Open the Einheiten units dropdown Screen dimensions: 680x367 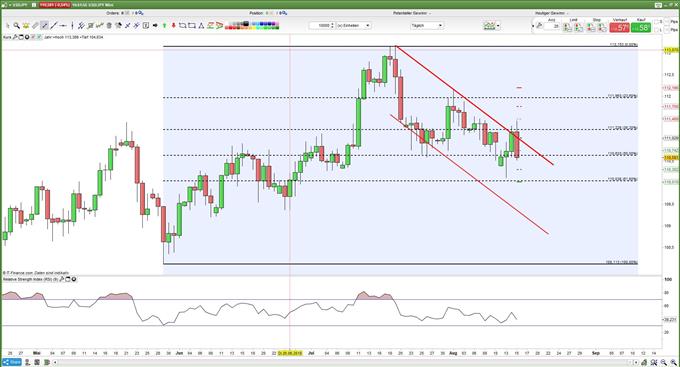pyautogui.click(x=353, y=26)
